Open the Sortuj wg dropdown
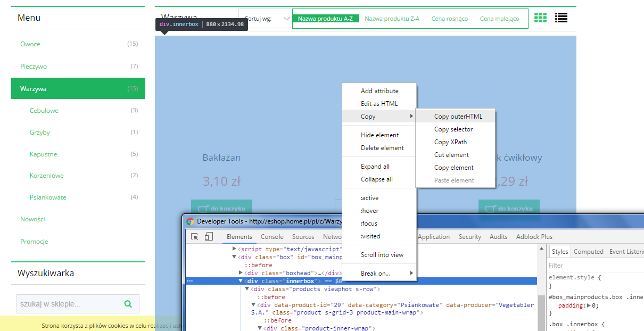 pyautogui.click(x=265, y=19)
